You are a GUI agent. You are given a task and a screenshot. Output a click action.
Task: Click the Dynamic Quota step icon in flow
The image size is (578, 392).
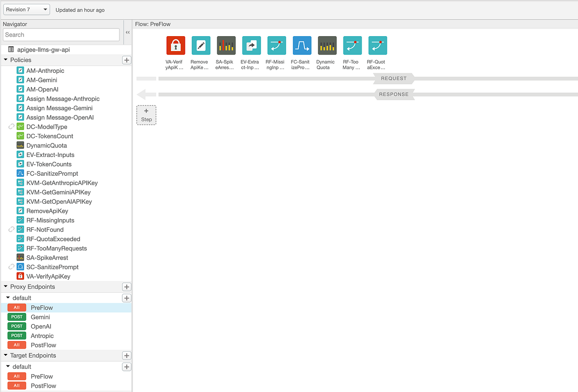(327, 46)
